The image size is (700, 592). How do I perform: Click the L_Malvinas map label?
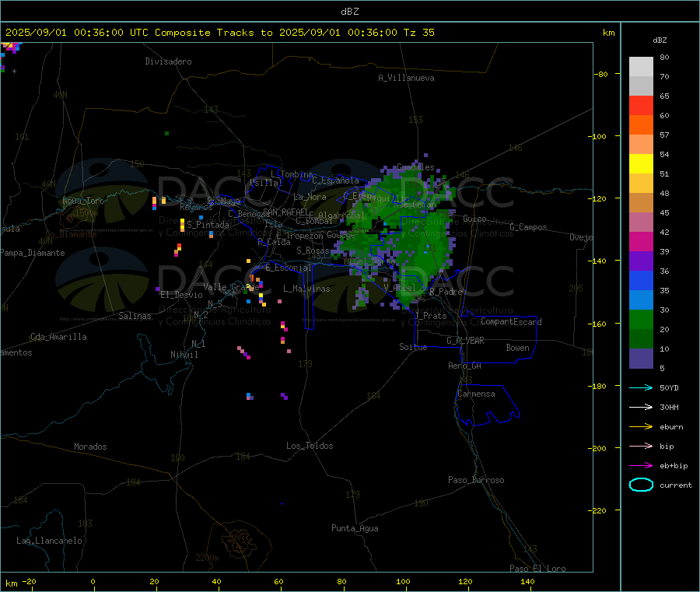coord(306,289)
